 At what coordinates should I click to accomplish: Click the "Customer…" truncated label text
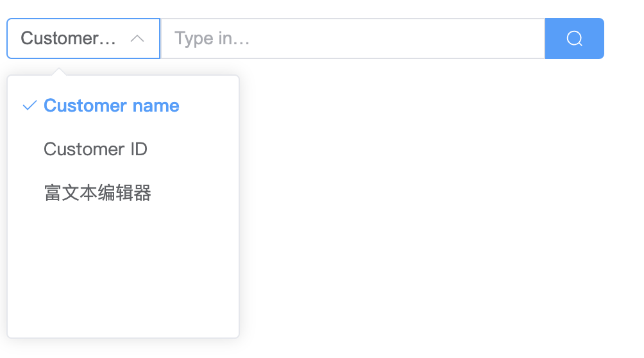pos(68,38)
